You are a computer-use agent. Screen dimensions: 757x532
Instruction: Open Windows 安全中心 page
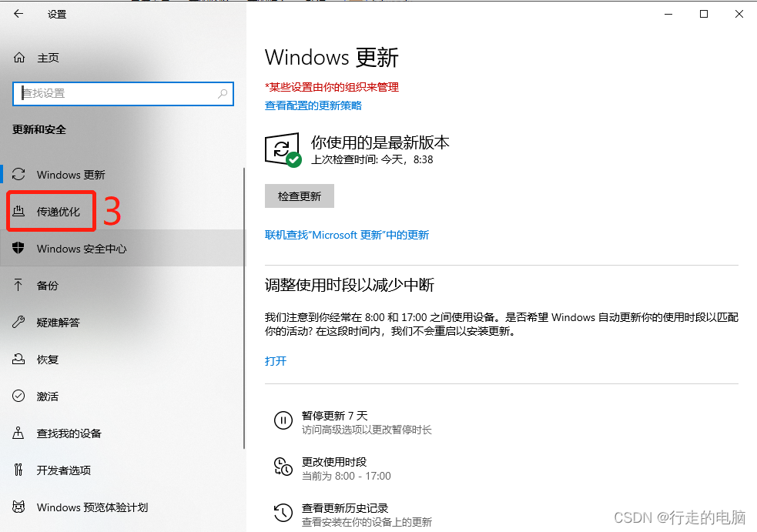[x=122, y=248]
